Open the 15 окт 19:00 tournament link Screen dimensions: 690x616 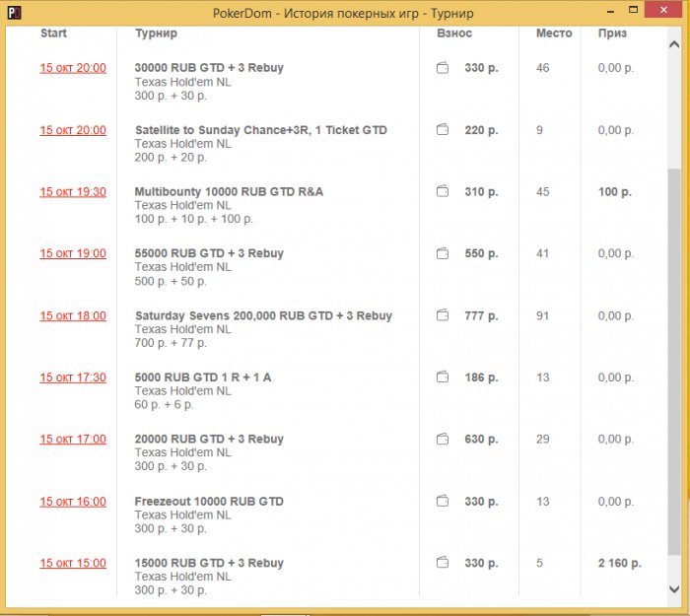pos(73,253)
